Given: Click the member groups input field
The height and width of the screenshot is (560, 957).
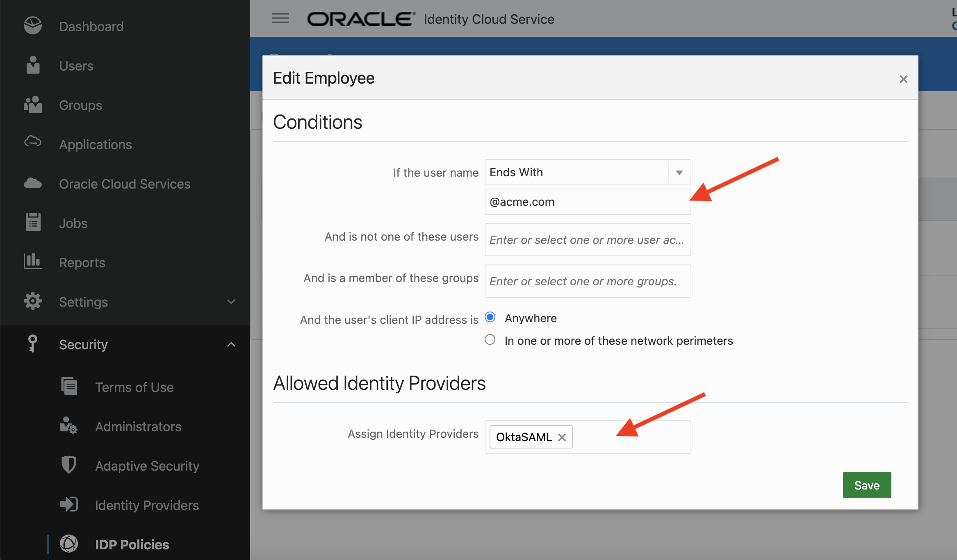Looking at the screenshot, I should coord(587,281).
